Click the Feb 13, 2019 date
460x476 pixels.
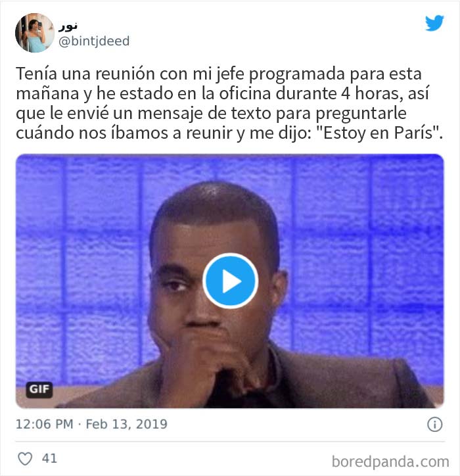click(127, 424)
